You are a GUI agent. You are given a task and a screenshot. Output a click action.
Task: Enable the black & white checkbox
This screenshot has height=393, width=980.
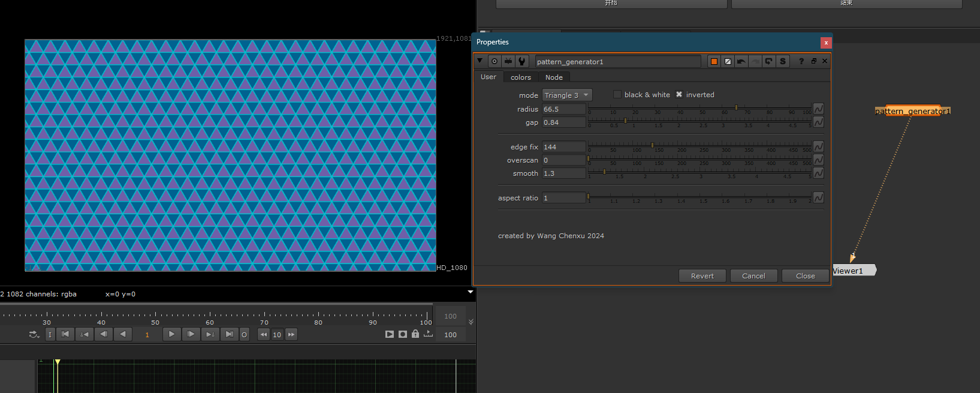pyautogui.click(x=617, y=95)
